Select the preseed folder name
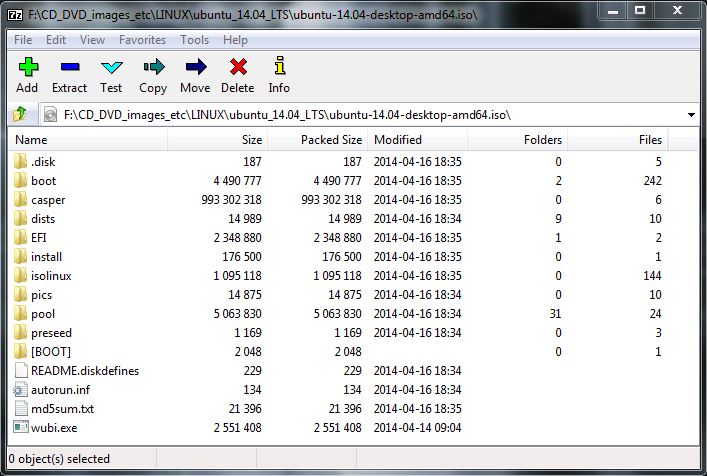The width and height of the screenshot is (707, 476). [x=51, y=333]
